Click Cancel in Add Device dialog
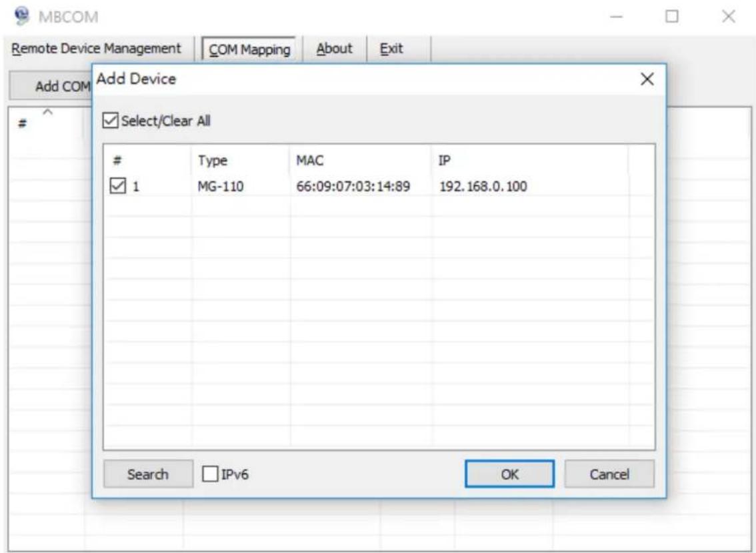 click(x=609, y=474)
